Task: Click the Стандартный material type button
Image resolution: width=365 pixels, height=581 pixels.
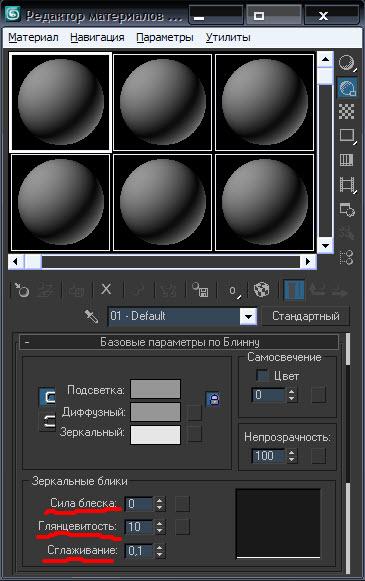Action: coord(306,316)
